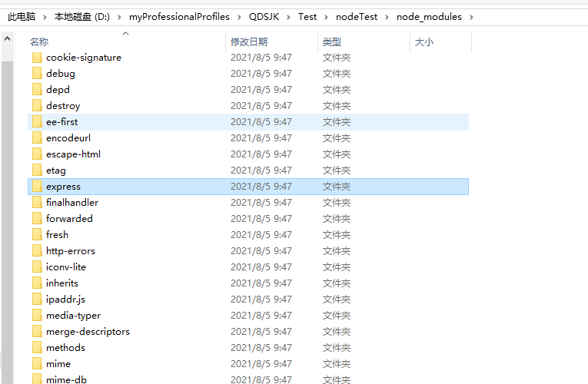Click the depd folder icon
The image size is (588, 384).
coord(37,90)
